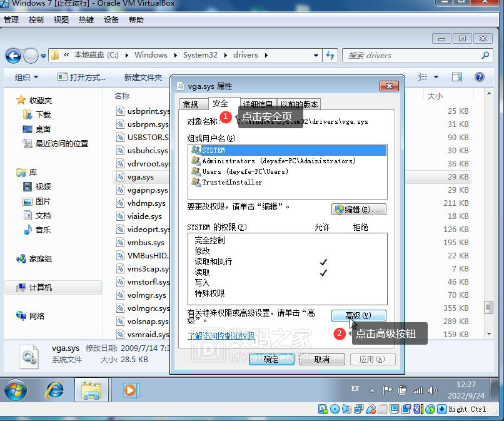Click 新建文件夹 toolbar button
The height and width of the screenshot is (421, 504).
click(143, 77)
